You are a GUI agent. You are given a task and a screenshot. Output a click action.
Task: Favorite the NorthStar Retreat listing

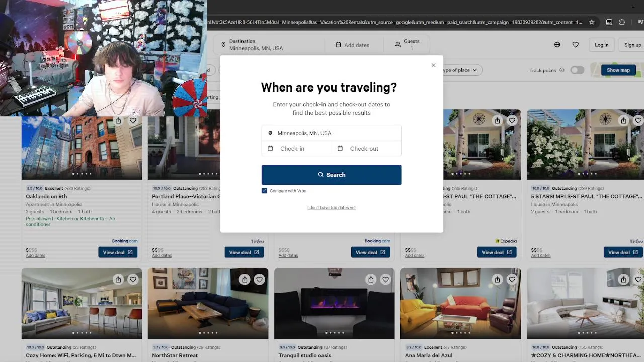click(x=259, y=280)
